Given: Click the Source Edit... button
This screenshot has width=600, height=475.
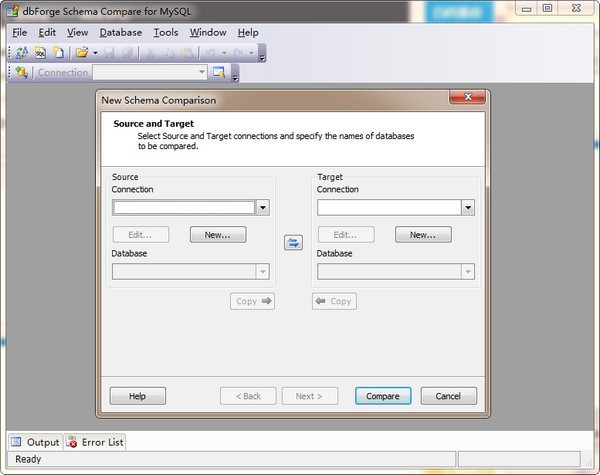Looking at the screenshot, I should pos(140,235).
